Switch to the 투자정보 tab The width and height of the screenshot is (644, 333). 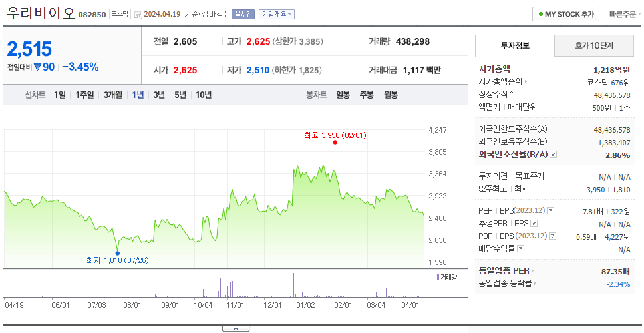coord(515,46)
